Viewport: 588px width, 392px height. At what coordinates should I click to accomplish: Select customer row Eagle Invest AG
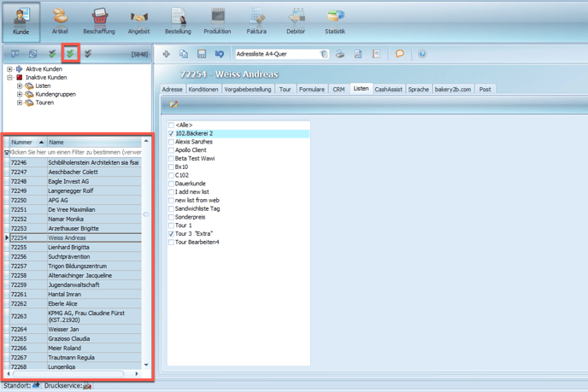tap(76, 181)
